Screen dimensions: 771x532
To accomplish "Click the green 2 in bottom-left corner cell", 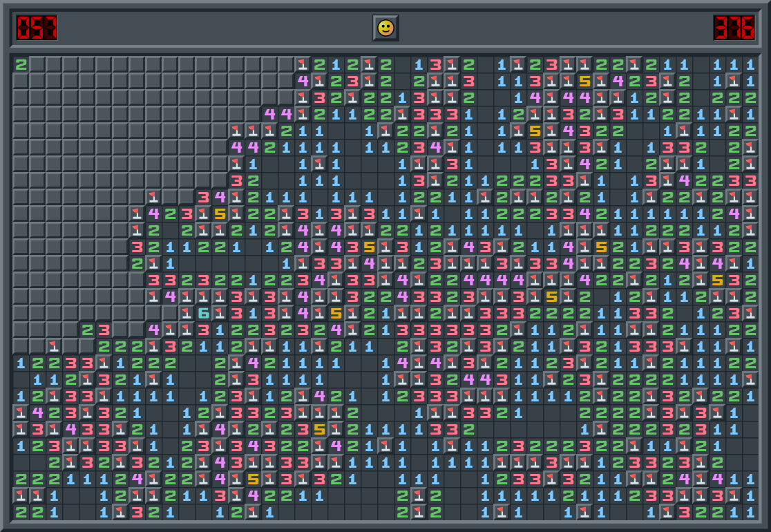I will point(21,512).
